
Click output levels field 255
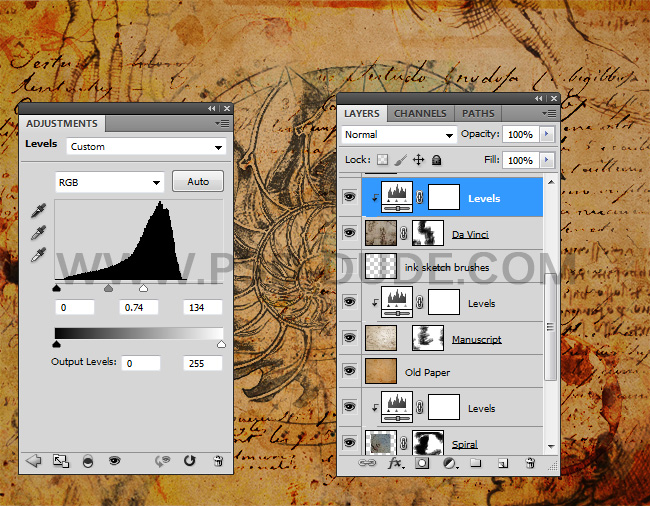click(x=203, y=363)
